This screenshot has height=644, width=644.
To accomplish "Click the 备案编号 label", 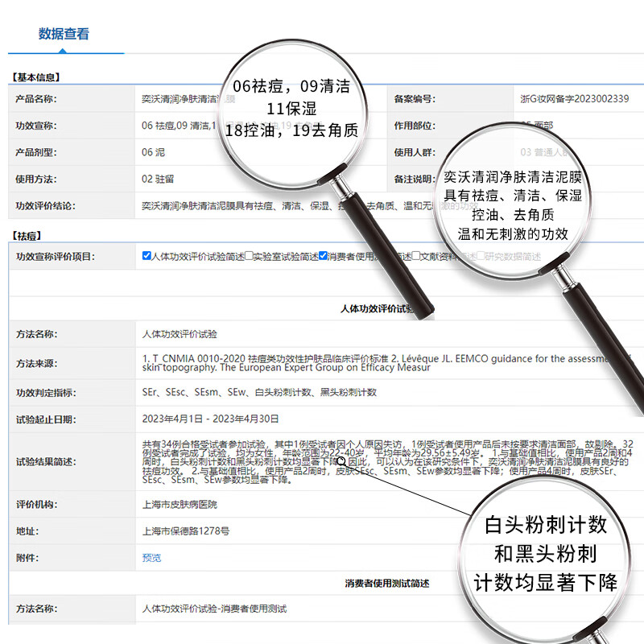I will click(x=415, y=99).
